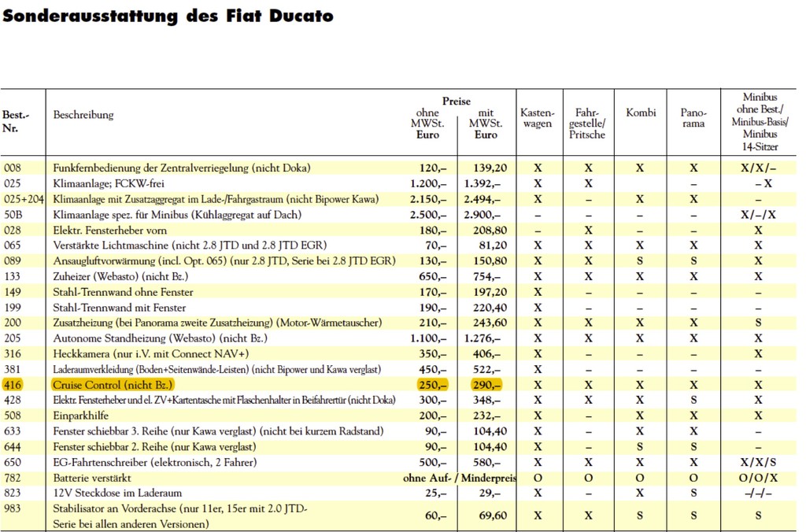Select "Fenster schiebbar 2. Reihe" description
This screenshot has width=806, height=532.
coord(154,447)
